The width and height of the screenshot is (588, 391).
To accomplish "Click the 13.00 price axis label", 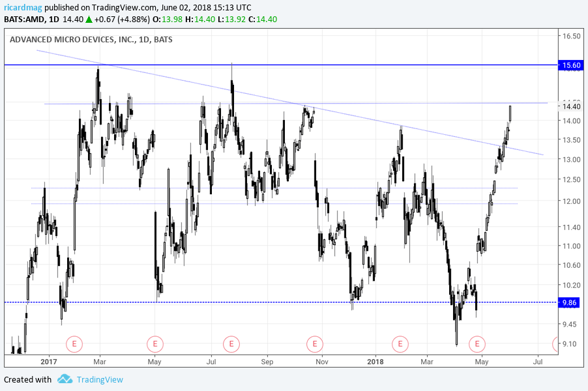I will point(571,160).
